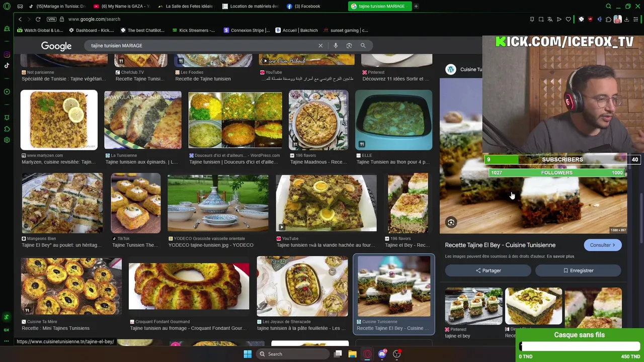
Task: Open the Watch Global bookmark
Action: 40,30
